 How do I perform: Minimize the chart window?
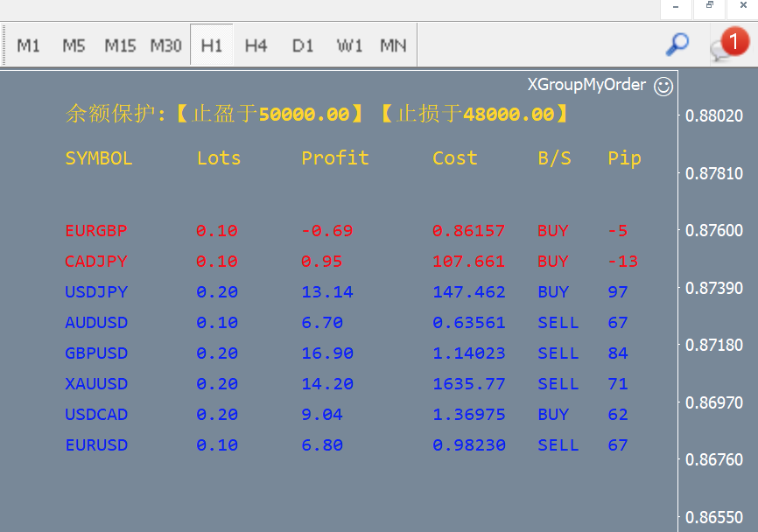tap(675, 7)
